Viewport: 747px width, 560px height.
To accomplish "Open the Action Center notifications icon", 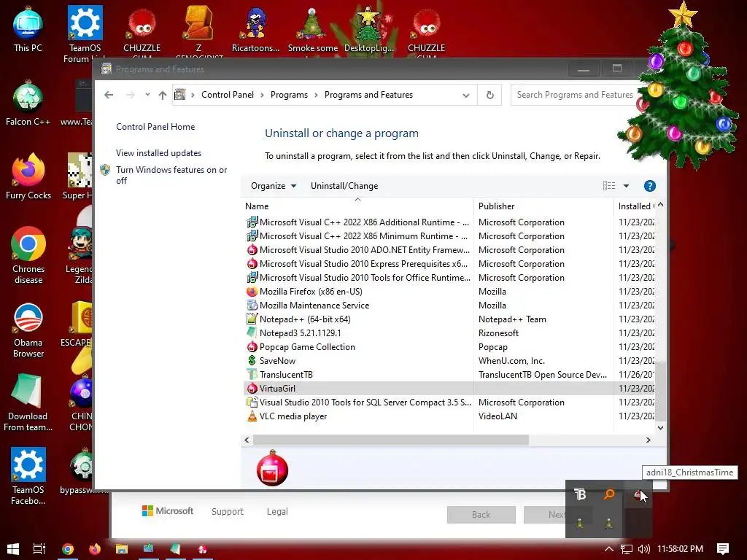I will (x=723, y=549).
